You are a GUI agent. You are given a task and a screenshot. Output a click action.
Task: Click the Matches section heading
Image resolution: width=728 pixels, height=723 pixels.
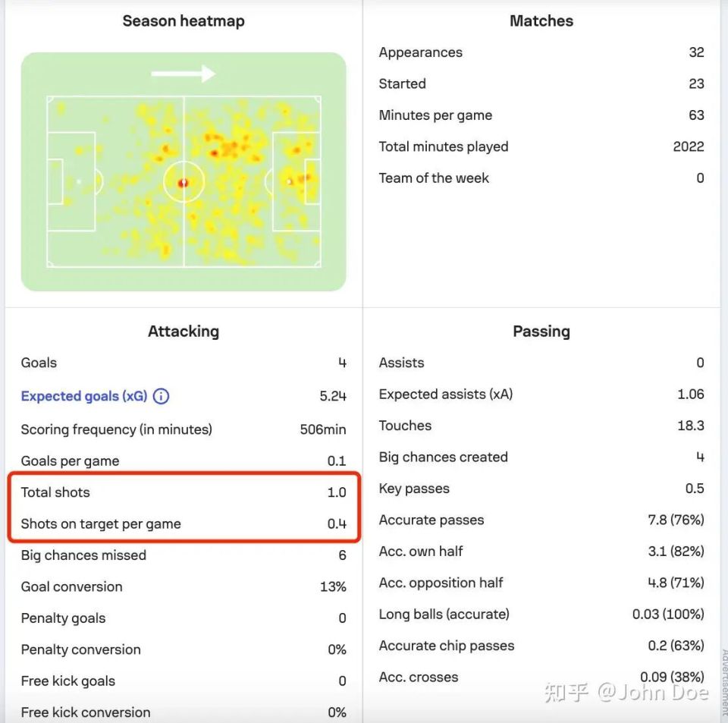click(x=541, y=21)
